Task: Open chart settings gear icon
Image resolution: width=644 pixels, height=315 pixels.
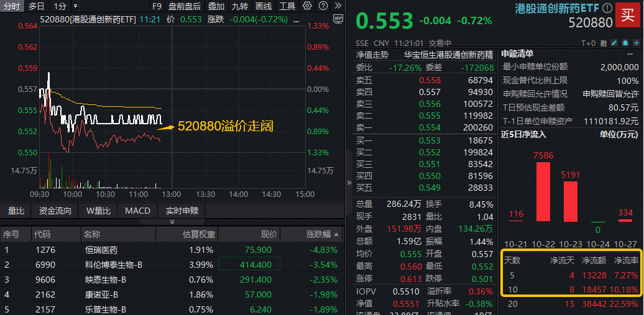Action: (x=308, y=6)
